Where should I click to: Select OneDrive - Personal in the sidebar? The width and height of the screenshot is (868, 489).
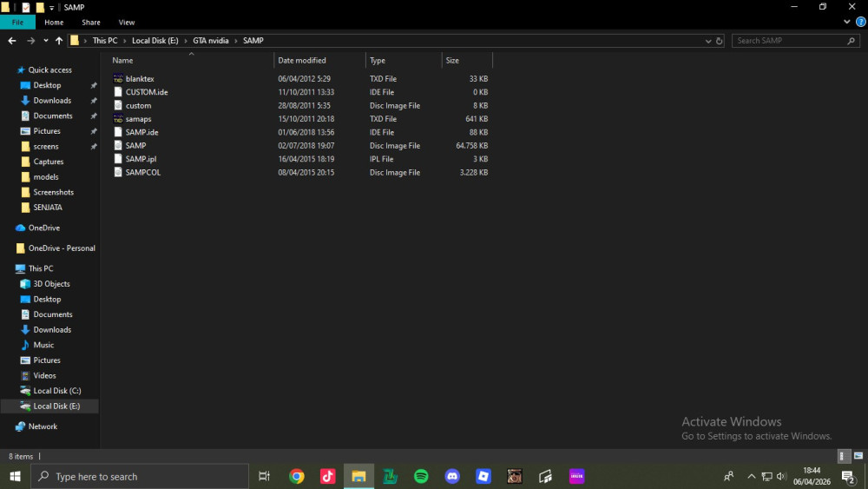(62, 248)
